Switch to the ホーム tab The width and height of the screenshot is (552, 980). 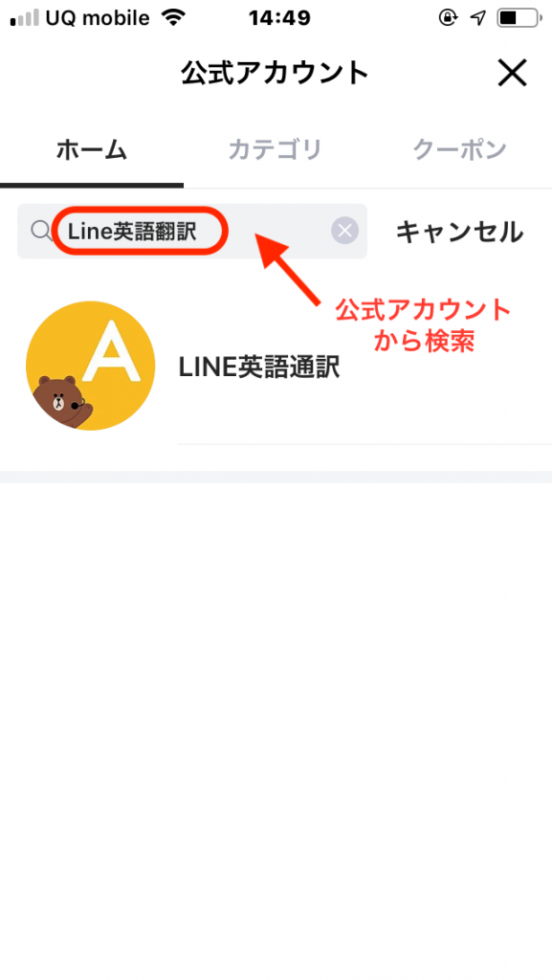click(92, 150)
